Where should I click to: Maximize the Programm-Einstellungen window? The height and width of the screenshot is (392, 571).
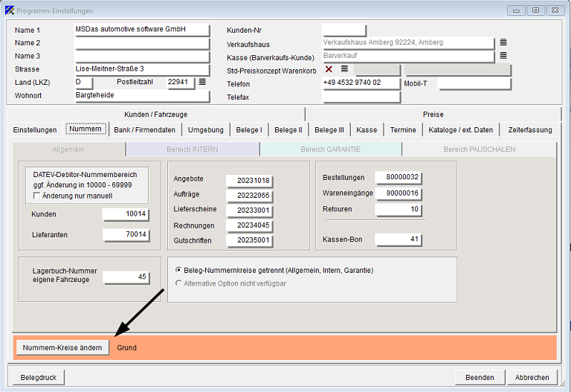[x=535, y=10]
